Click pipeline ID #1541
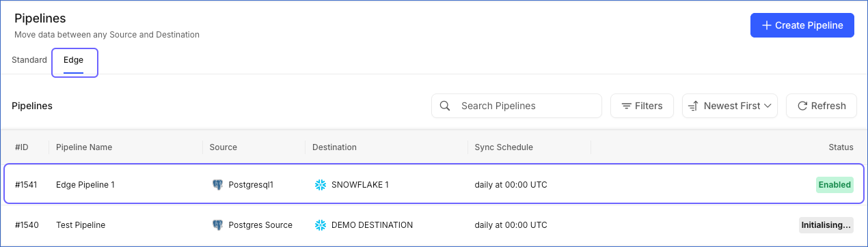The image size is (868, 247). [x=26, y=184]
